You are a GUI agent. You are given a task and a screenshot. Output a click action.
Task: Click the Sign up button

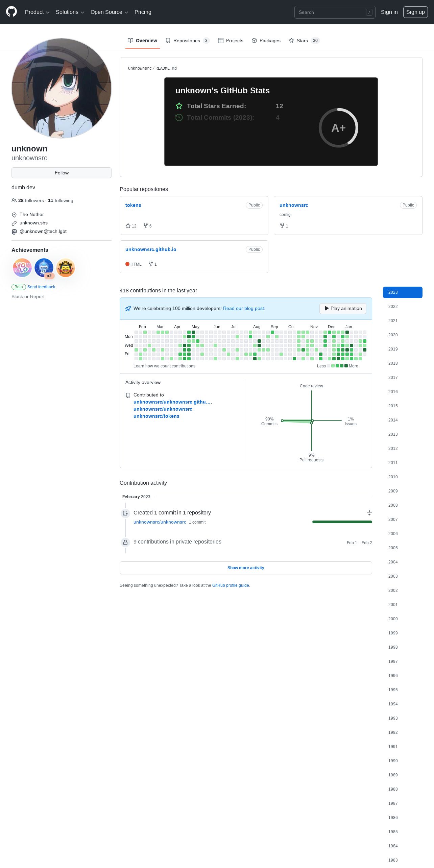tap(415, 12)
